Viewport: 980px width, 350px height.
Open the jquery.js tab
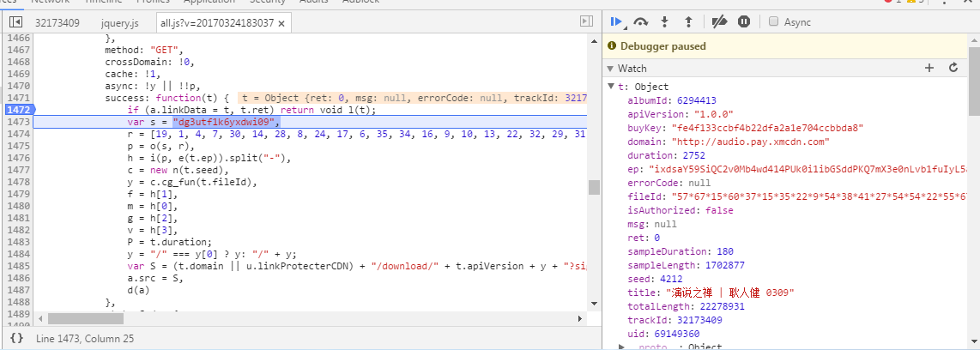119,23
